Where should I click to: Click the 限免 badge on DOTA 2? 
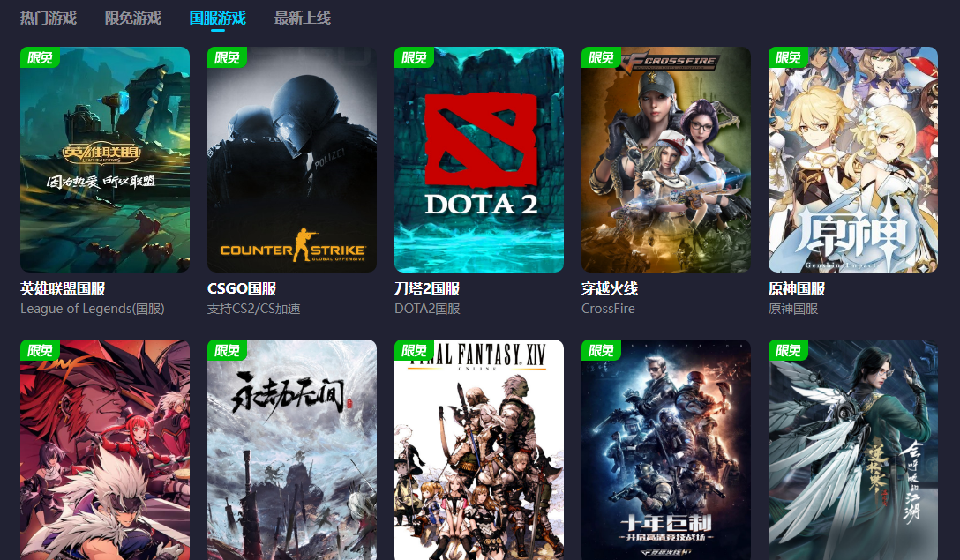tap(414, 57)
